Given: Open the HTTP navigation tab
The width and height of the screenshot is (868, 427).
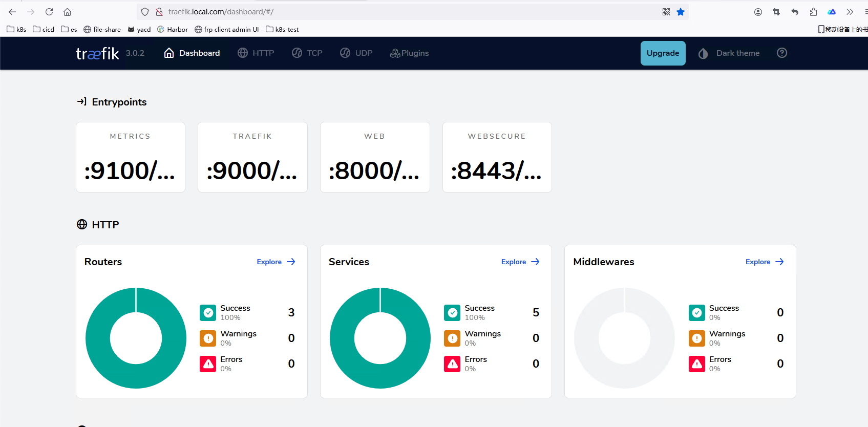Looking at the screenshot, I should pos(256,53).
